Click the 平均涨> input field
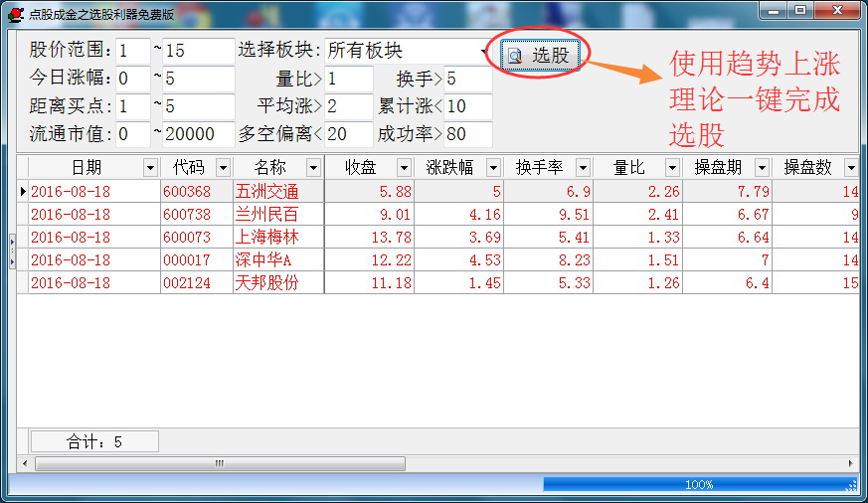The image size is (868, 503). point(349,106)
